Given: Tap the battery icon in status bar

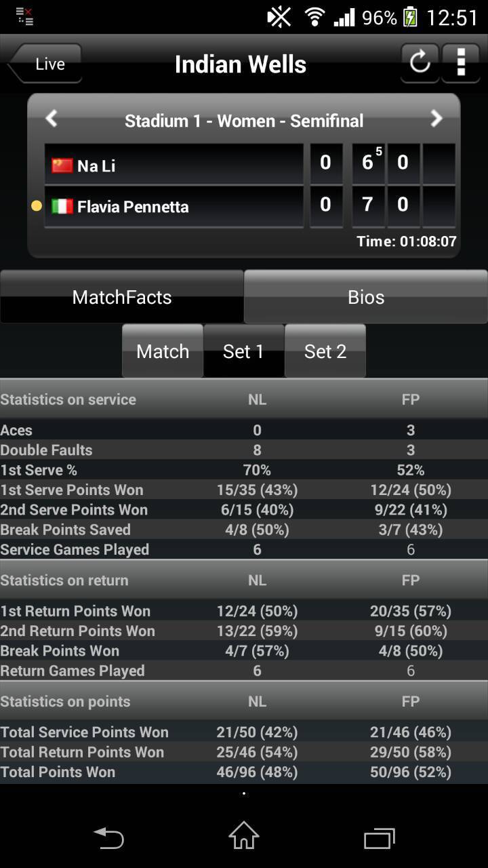Looking at the screenshot, I should point(410,17).
